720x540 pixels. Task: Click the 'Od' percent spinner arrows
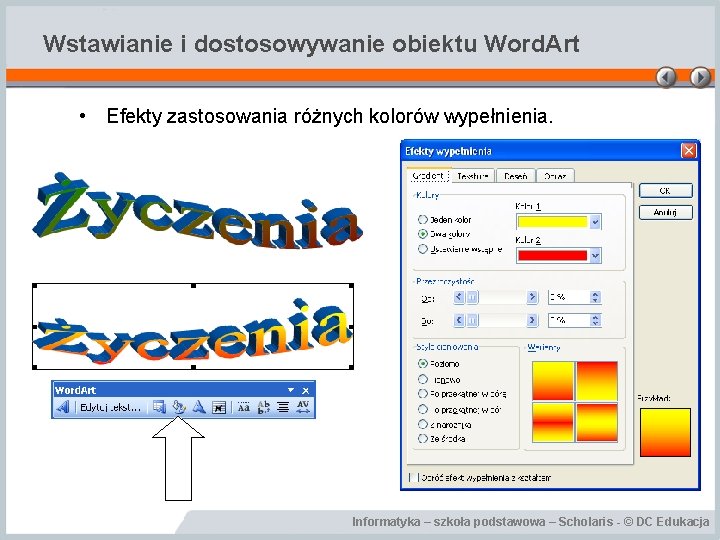click(x=595, y=297)
